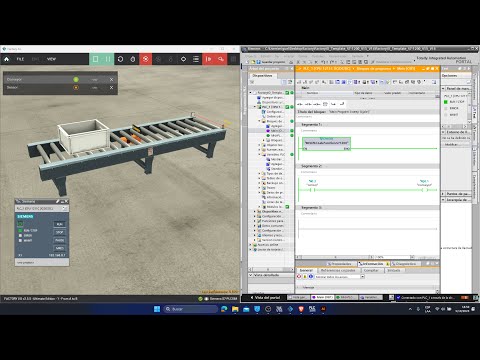Toggle the time scale stopwatch icon
The height and width of the screenshot is (360, 480).
point(133,59)
